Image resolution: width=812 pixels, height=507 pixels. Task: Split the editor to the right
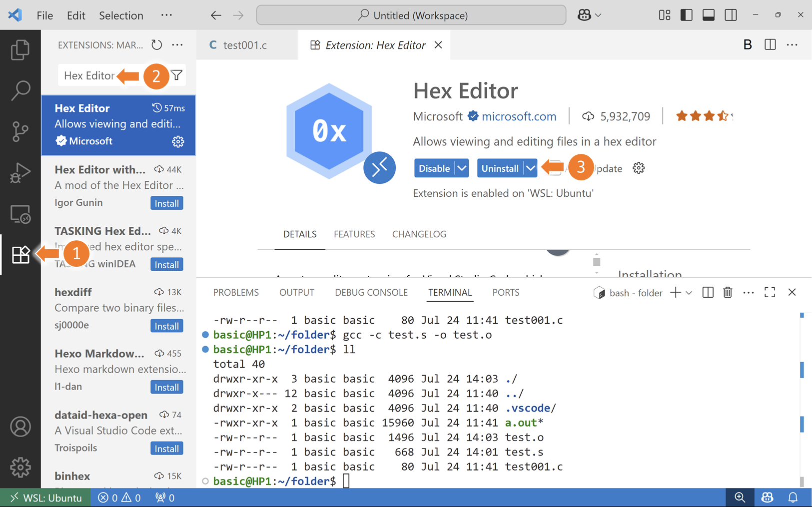[770, 45]
